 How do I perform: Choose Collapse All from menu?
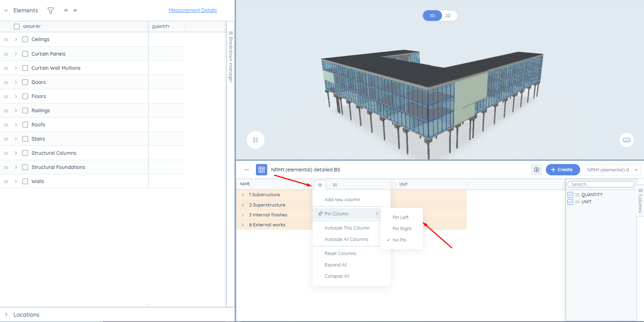337,276
